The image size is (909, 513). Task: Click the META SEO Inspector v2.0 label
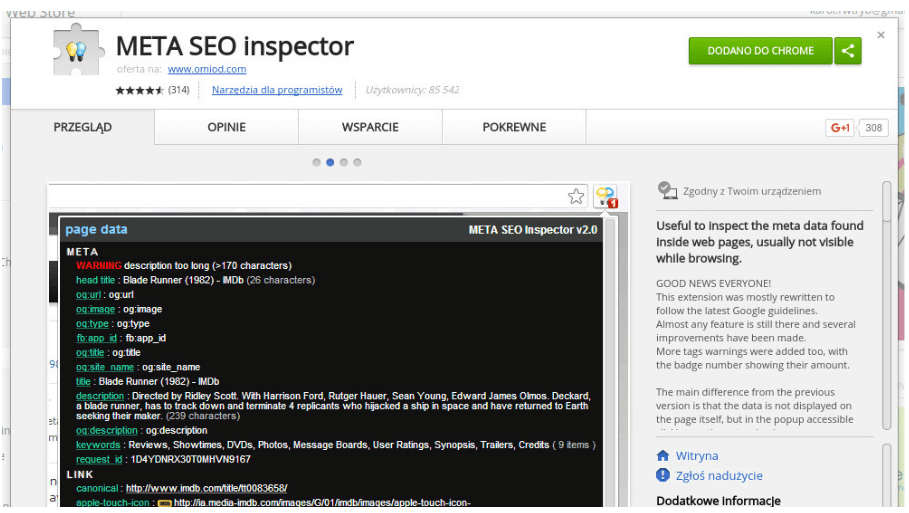coord(533,230)
